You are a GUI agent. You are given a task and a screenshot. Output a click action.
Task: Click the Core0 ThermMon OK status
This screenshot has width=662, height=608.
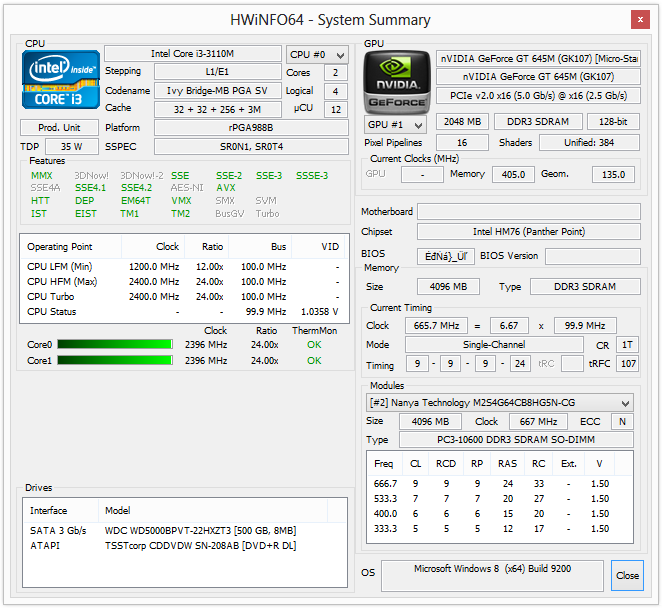(x=314, y=345)
